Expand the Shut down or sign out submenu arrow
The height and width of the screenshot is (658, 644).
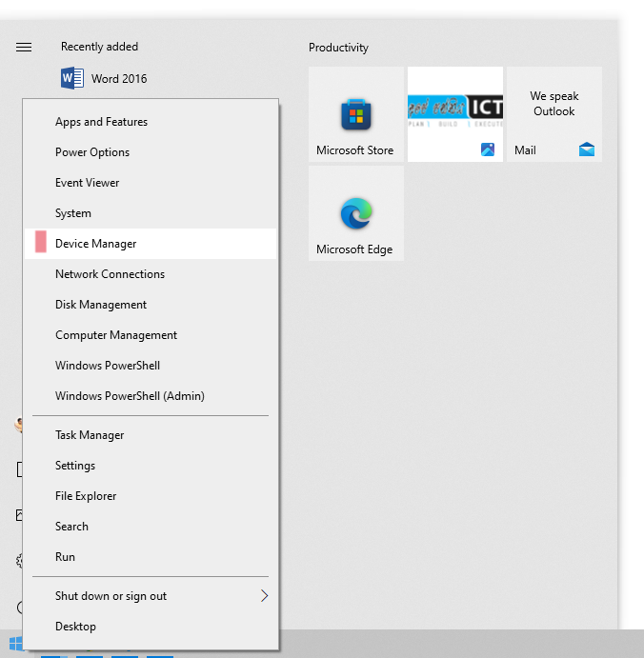click(x=264, y=596)
